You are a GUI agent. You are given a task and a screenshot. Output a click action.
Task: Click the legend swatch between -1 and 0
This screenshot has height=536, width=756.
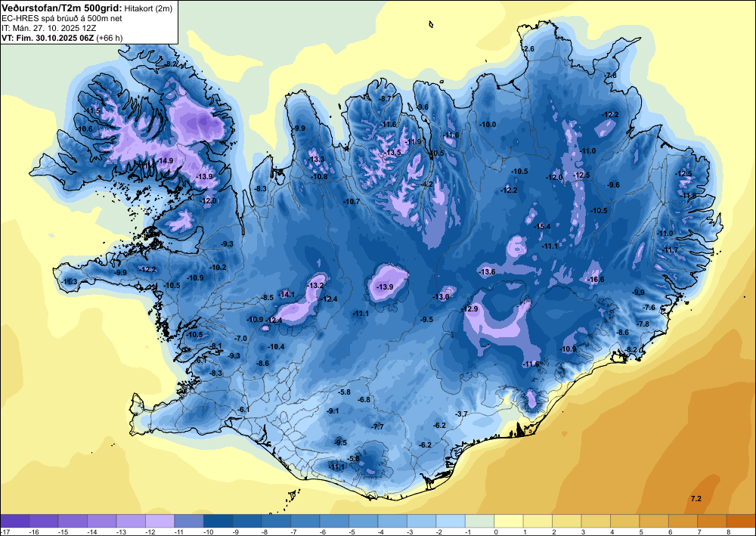click(480, 521)
